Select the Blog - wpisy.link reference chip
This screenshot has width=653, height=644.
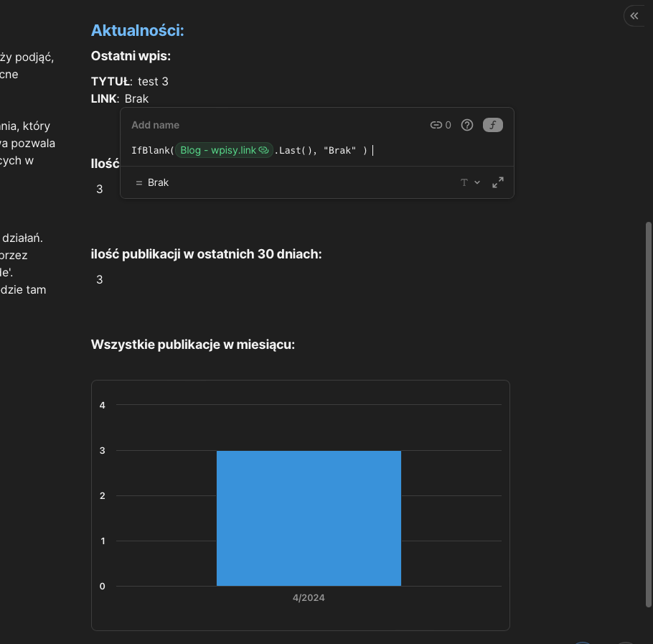pos(224,150)
